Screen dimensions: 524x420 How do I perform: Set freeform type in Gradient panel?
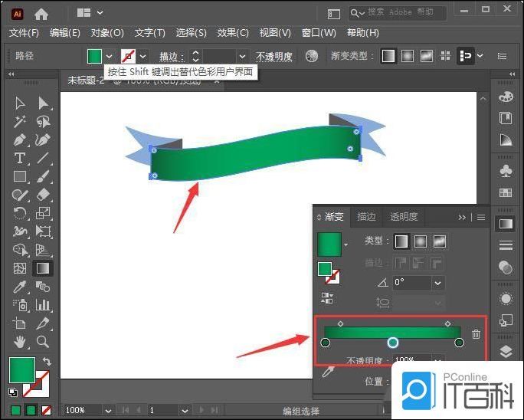tap(440, 241)
